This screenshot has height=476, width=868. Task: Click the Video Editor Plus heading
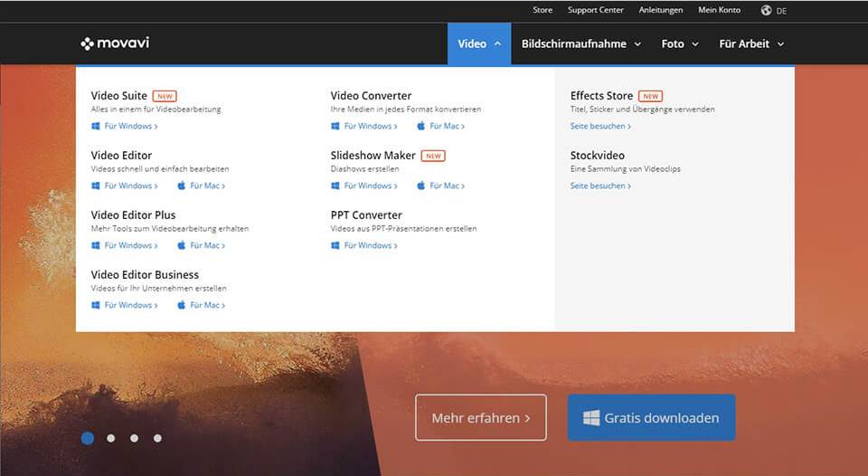(133, 215)
